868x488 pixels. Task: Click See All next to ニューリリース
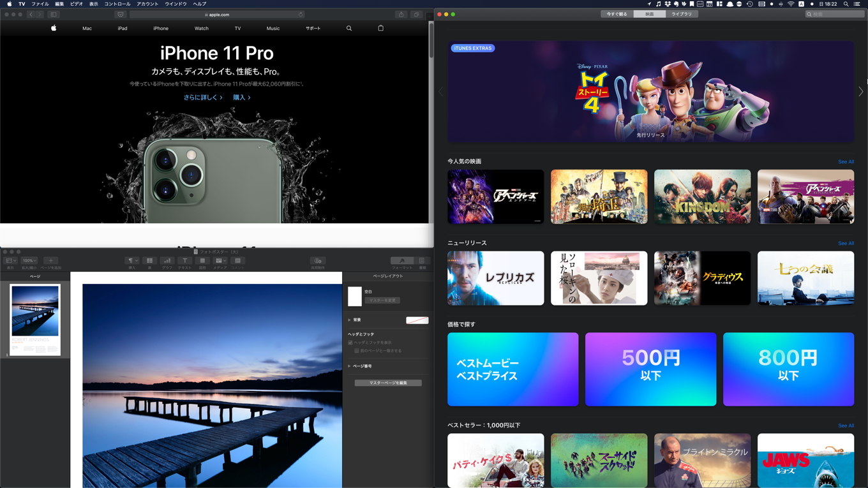(846, 244)
